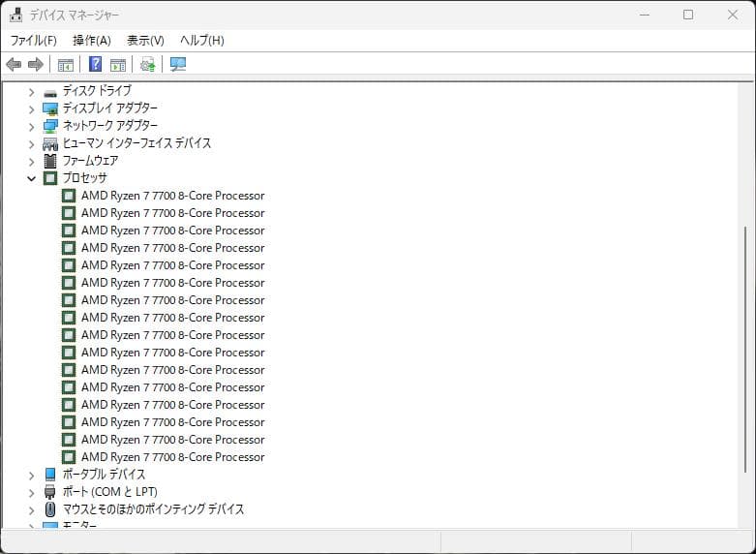Expand the ポータブル デバイス node
The image size is (756, 554).
coord(31,476)
